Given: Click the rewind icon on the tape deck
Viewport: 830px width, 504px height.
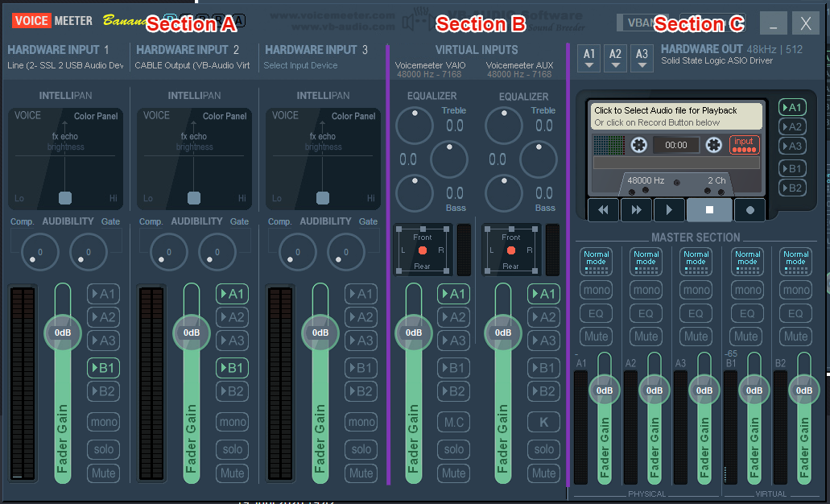Looking at the screenshot, I should point(603,209).
